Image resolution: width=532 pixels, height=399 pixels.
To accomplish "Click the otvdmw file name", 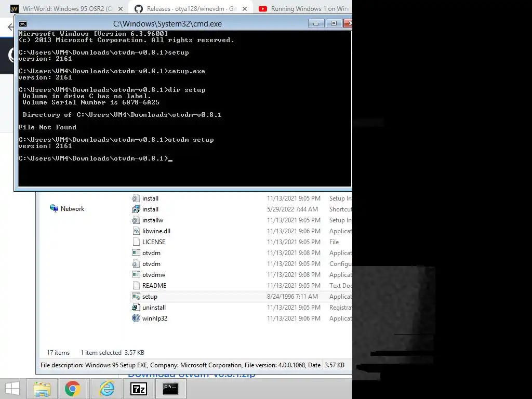I will click(154, 275).
